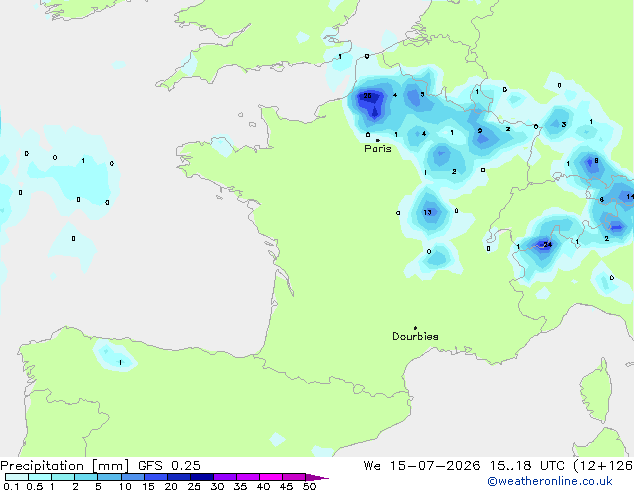
Task: Click the forecast date 15-07-2026 text
Action: (435, 466)
